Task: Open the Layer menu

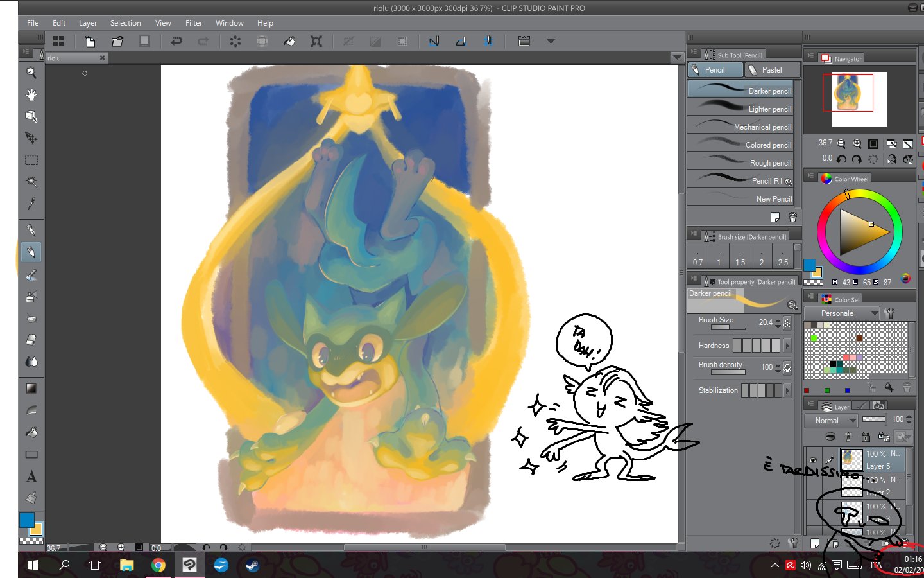Action: point(88,22)
